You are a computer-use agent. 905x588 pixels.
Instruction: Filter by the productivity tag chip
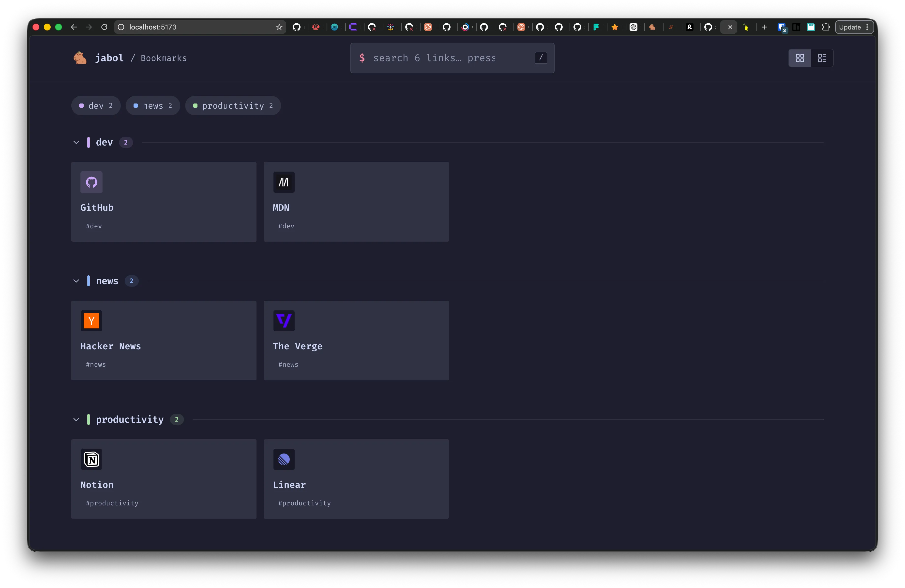coord(233,106)
